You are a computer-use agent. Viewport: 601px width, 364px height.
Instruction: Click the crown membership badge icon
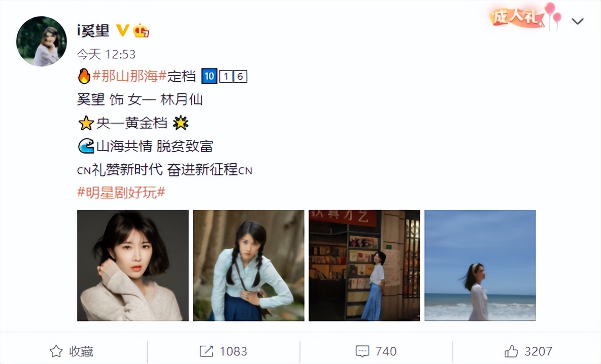click(141, 30)
